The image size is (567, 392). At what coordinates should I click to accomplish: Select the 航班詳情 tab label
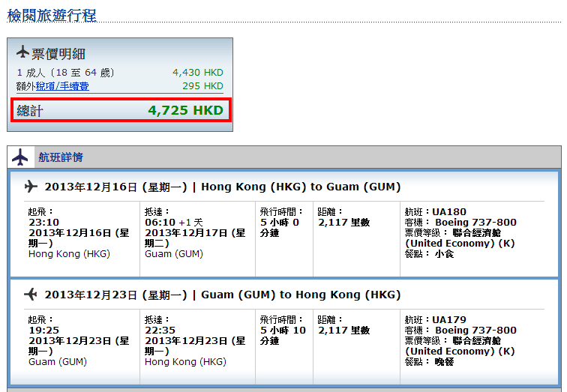(x=61, y=157)
